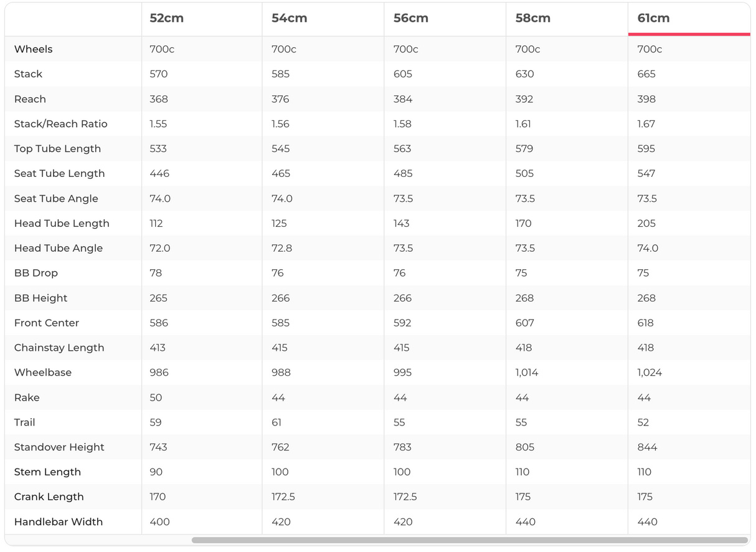
Task: Choose the 58cm size column header
Action: click(532, 18)
